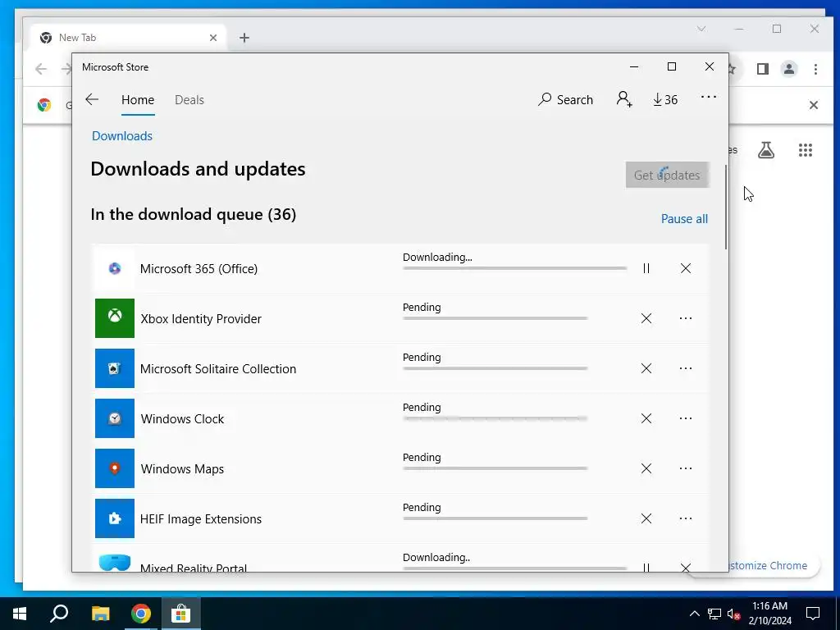Image resolution: width=840 pixels, height=630 pixels.
Task: Click the HEIF Image Extensions icon
Action: 115,518
